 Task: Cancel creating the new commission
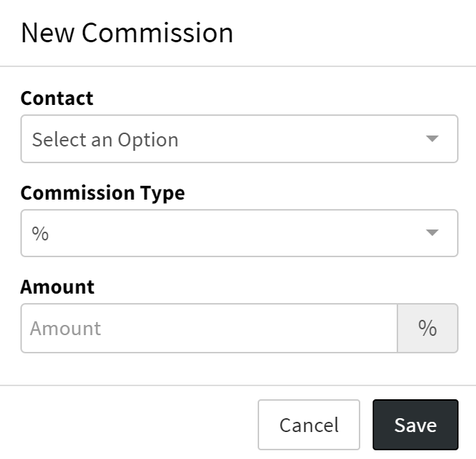click(309, 425)
